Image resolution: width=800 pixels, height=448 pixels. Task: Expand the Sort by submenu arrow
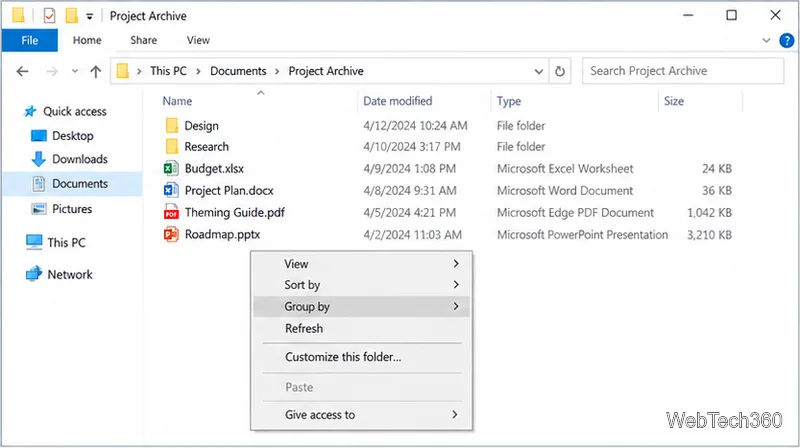click(456, 284)
